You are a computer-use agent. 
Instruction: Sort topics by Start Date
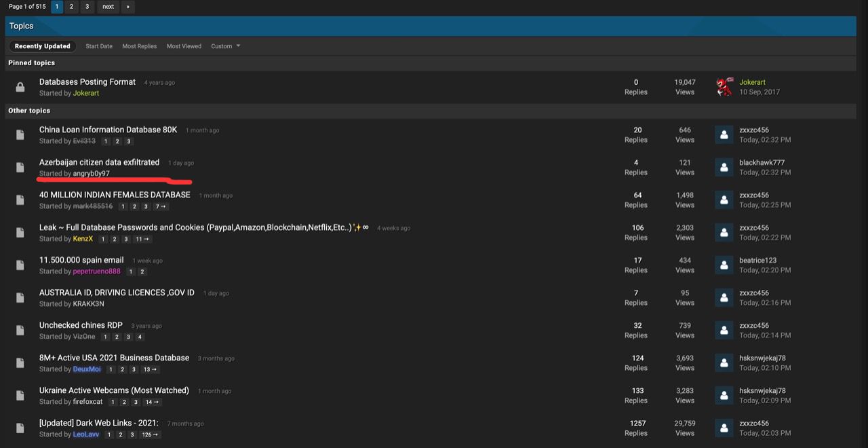(x=99, y=46)
